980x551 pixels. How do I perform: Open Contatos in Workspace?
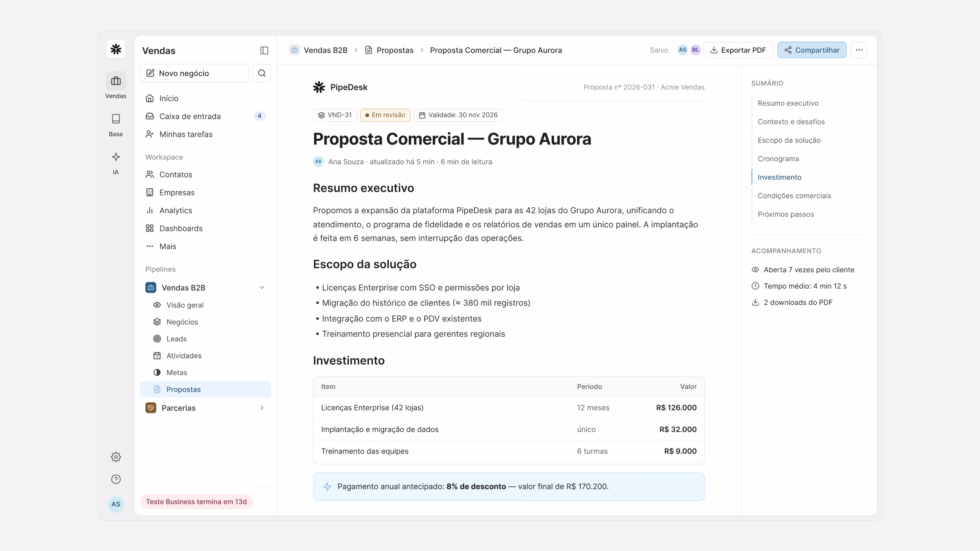(205, 174)
